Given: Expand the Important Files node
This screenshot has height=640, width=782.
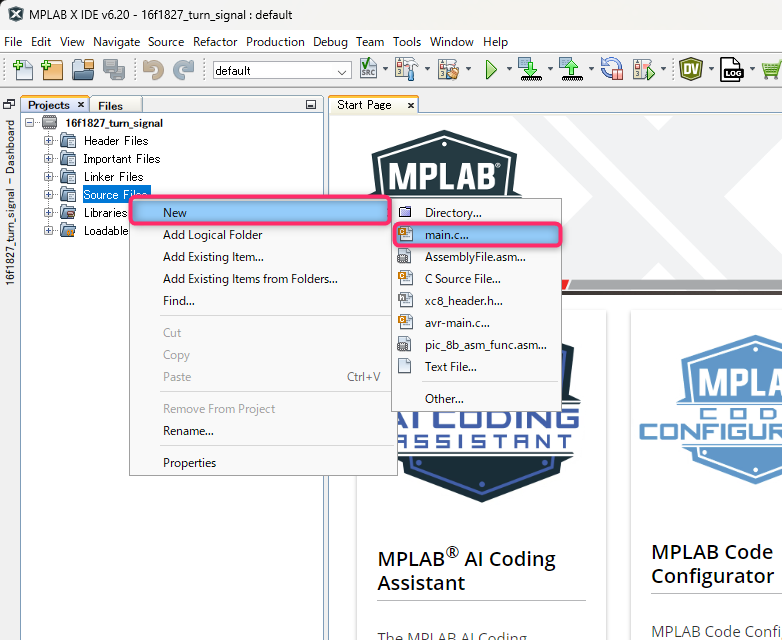Looking at the screenshot, I should pyautogui.click(x=48, y=159).
